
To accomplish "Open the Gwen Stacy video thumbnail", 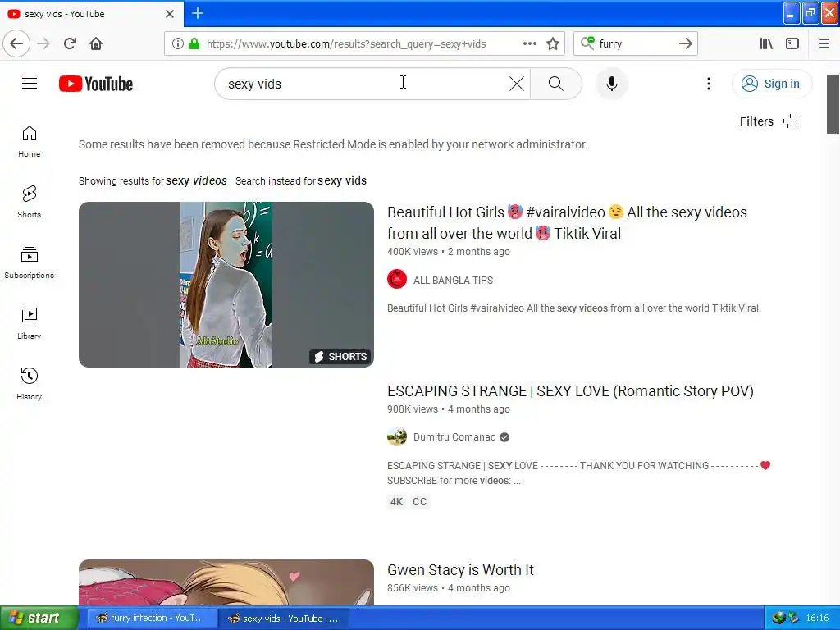I will tap(226, 583).
